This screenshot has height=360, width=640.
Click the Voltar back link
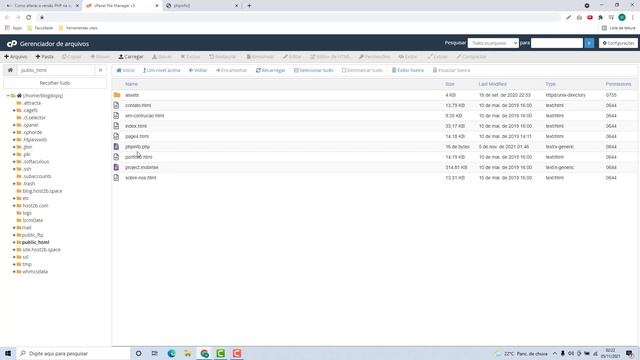pyautogui.click(x=198, y=70)
